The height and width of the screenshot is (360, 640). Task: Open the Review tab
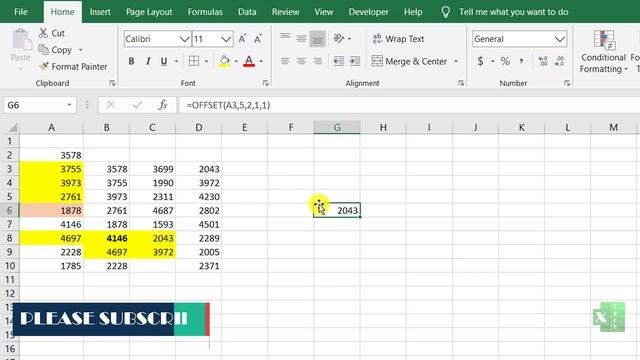coord(285,12)
